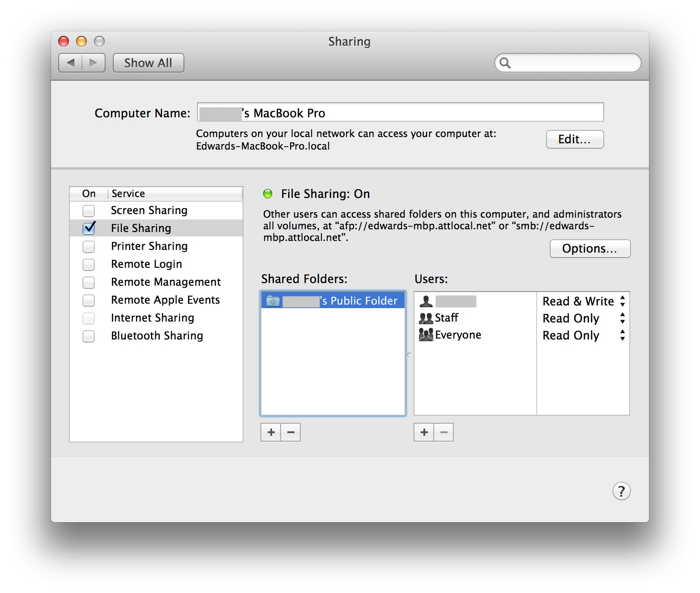Enable Printer Sharing checkbox
Viewport: 700px width, 593px height.
click(x=89, y=246)
